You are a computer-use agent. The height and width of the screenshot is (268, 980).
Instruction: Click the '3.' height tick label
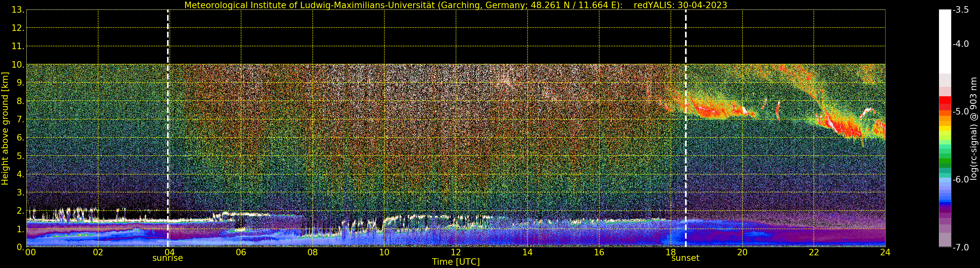coord(20,192)
